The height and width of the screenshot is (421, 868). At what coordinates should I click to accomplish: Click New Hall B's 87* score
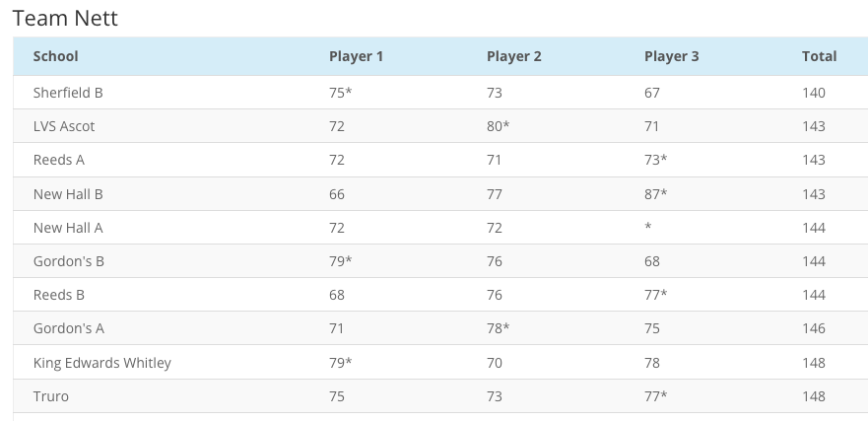pos(656,194)
